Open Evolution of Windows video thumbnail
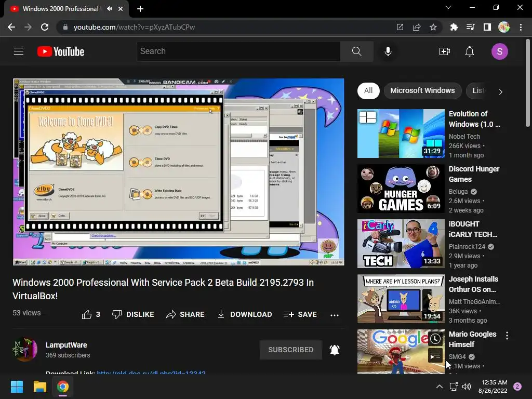Image resolution: width=532 pixels, height=399 pixels. coord(401,134)
